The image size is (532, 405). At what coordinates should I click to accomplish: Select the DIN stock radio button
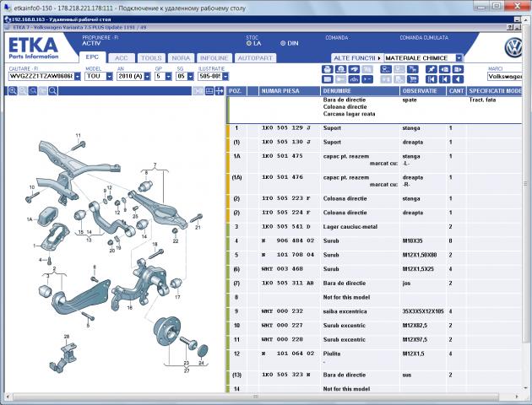(x=283, y=43)
